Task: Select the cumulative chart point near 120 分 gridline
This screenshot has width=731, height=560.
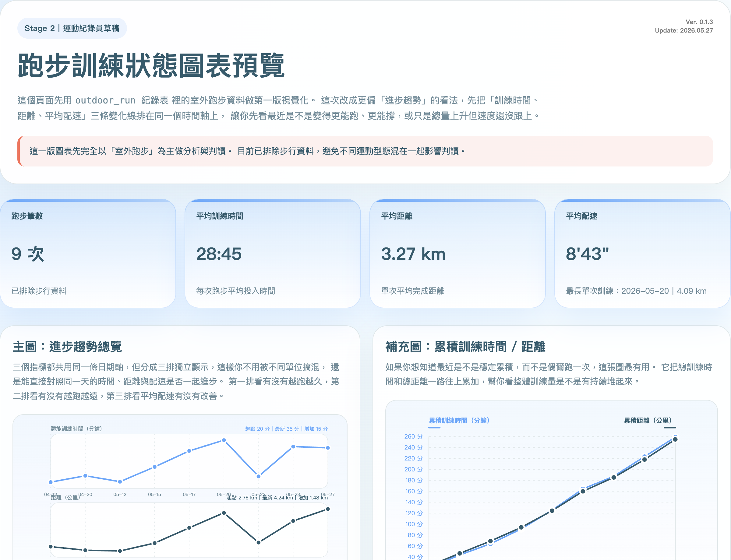Action: pos(552,511)
